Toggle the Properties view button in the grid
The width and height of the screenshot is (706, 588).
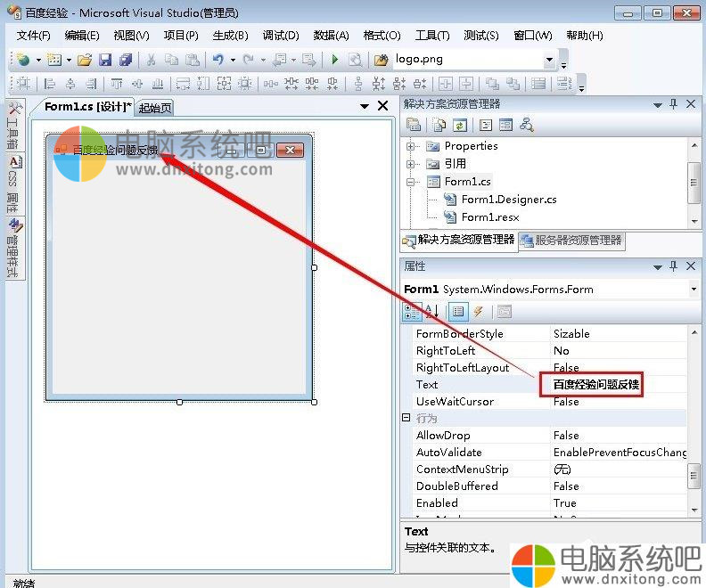pyautogui.click(x=458, y=311)
